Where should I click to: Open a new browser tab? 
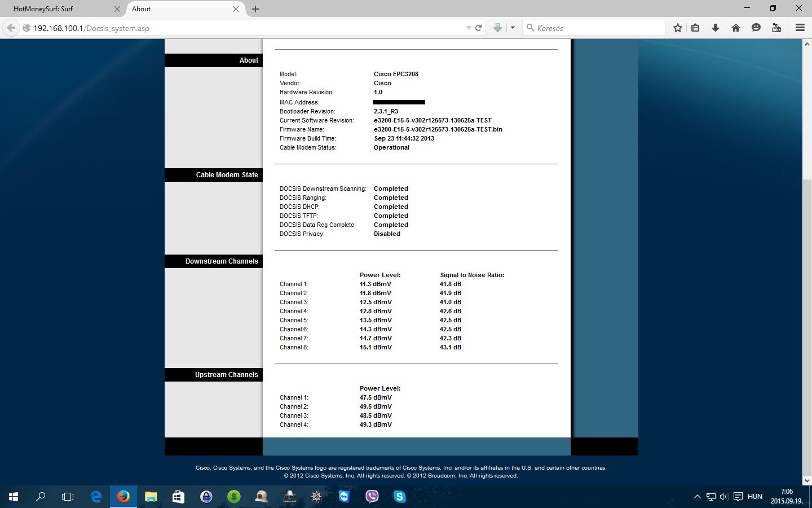coord(255,9)
